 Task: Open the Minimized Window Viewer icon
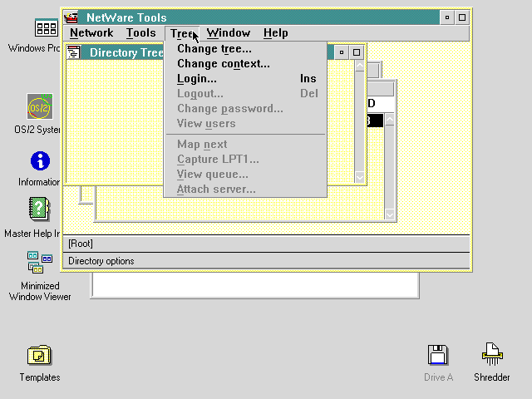(40, 263)
